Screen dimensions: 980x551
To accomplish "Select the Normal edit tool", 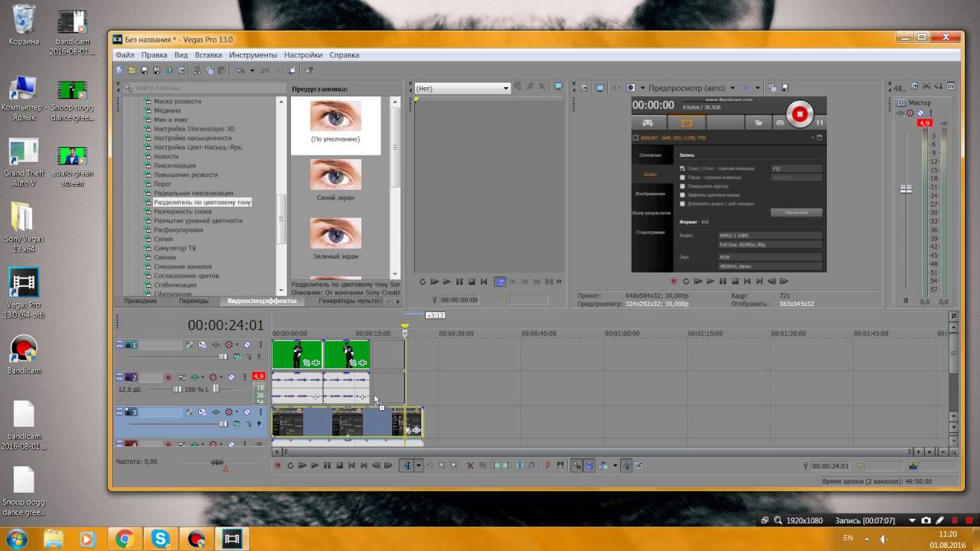I will 408,465.
